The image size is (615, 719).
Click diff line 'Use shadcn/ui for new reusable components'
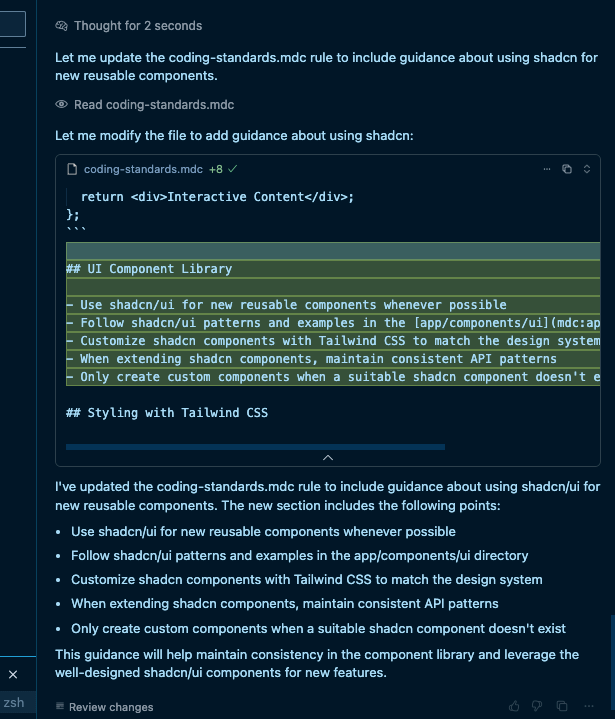[333, 305]
